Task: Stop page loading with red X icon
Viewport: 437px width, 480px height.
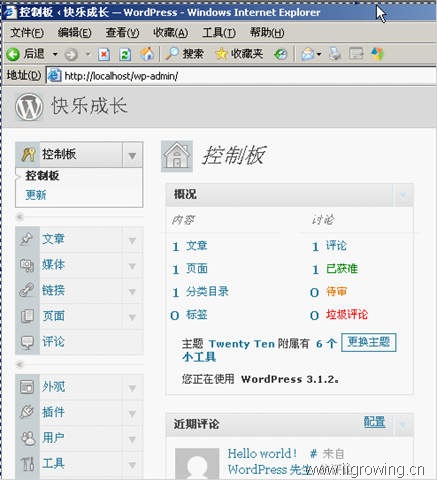Action: [104, 54]
